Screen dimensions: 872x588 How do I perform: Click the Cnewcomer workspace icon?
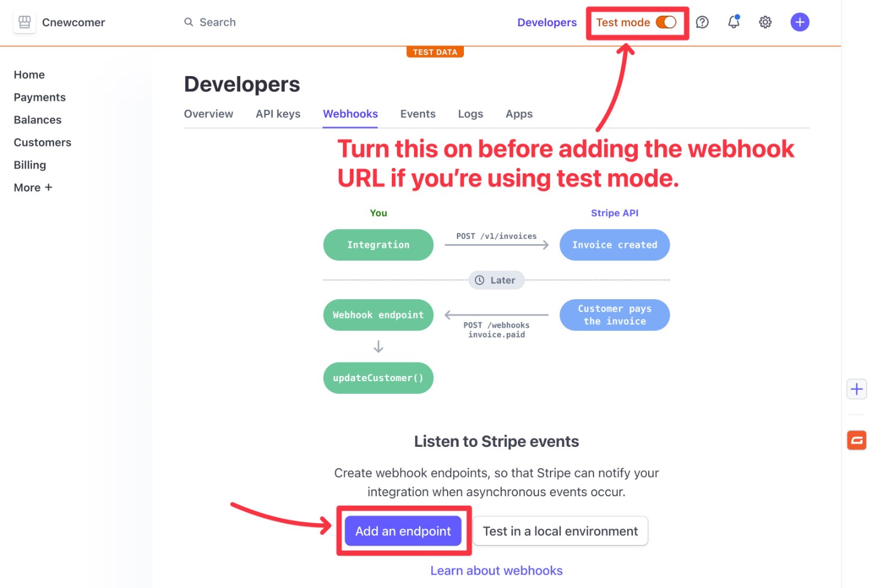pos(24,22)
